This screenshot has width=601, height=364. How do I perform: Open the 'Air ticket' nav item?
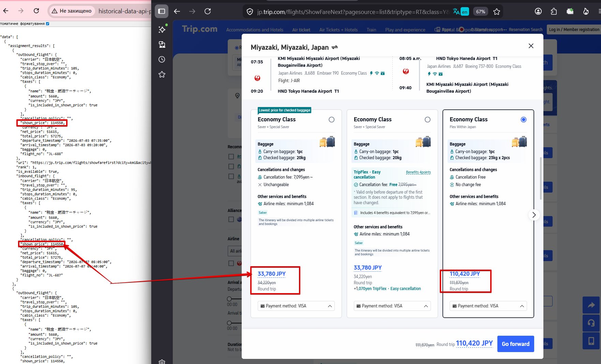tap(301, 30)
